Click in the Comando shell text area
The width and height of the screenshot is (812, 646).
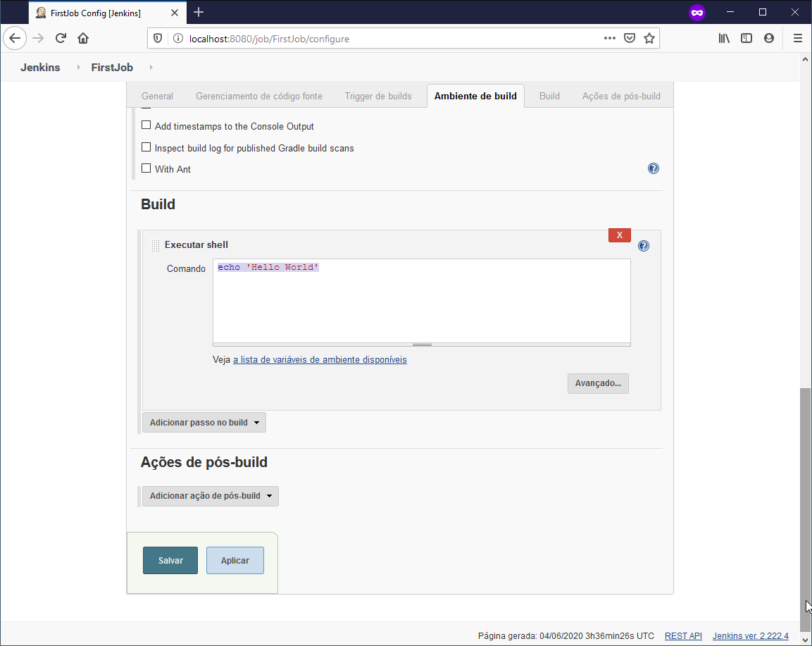tap(421, 303)
